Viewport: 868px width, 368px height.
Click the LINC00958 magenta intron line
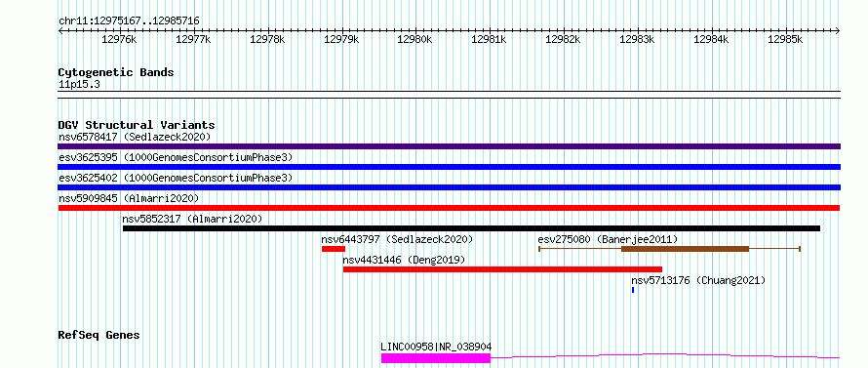pos(665,356)
